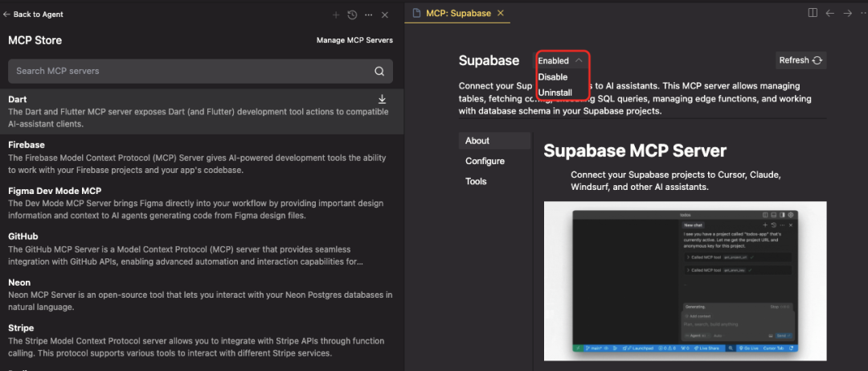Open Manage MCP Servers
This screenshot has width=868, height=371.
pyautogui.click(x=354, y=40)
